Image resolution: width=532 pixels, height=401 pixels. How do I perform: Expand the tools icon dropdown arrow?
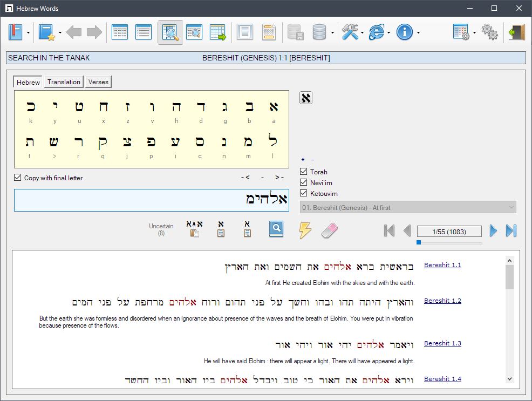pyautogui.click(x=363, y=32)
